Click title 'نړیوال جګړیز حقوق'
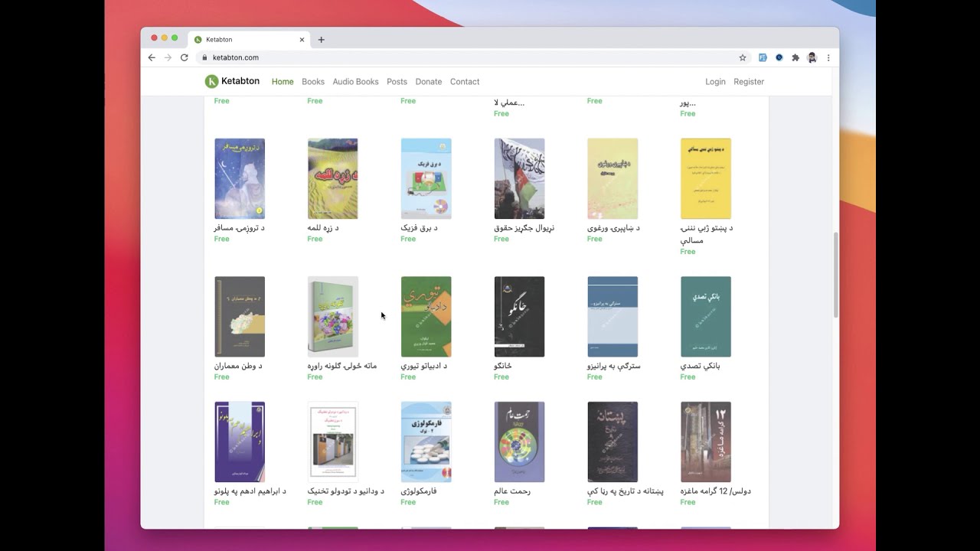The width and height of the screenshot is (980, 551). pyautogui.click(x=524, y=228)
